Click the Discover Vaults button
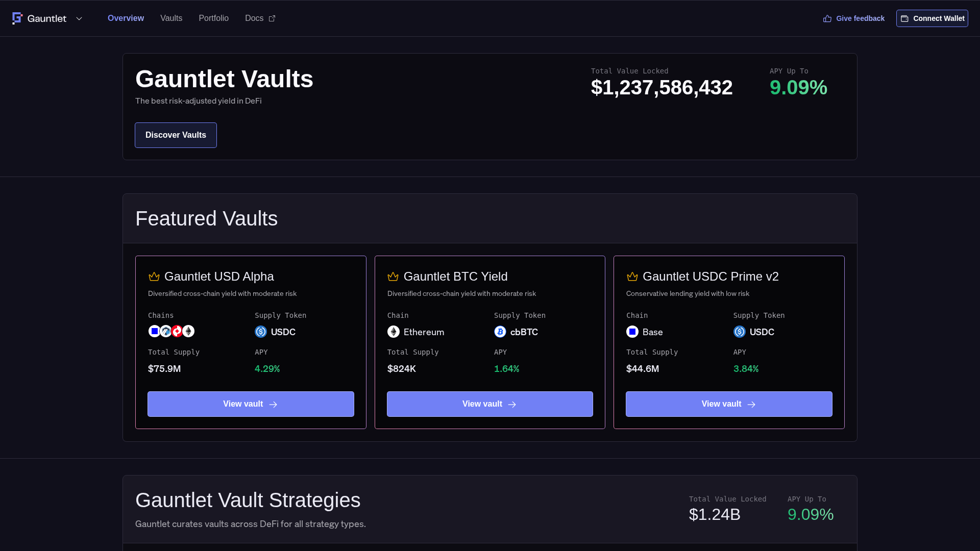This screenshot has height=551, width=980. [176, 135]
